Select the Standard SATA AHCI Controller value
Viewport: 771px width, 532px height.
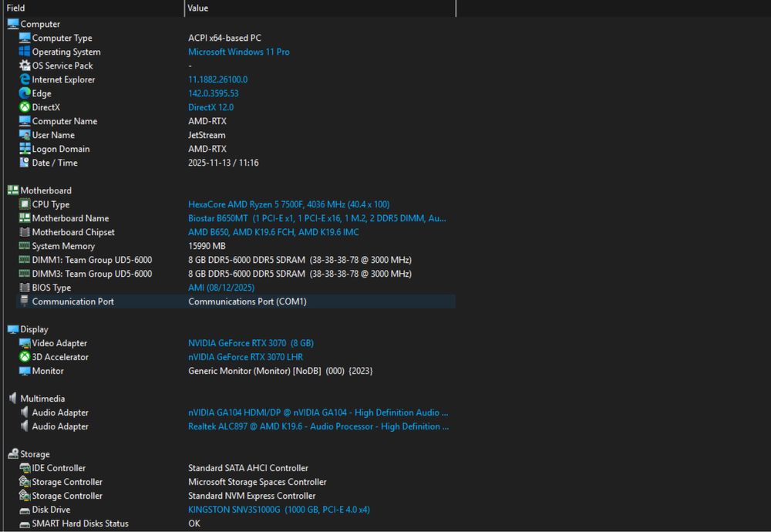[247, 468]
